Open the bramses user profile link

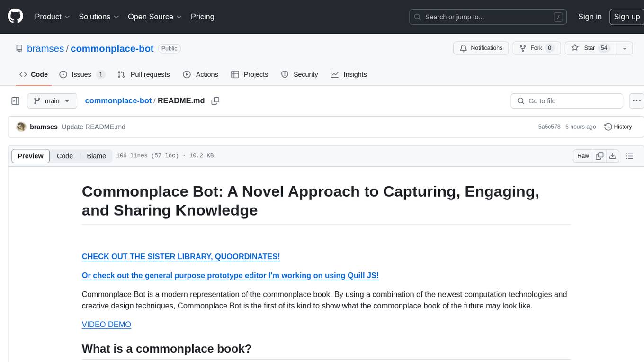click(x=45, y=48)
